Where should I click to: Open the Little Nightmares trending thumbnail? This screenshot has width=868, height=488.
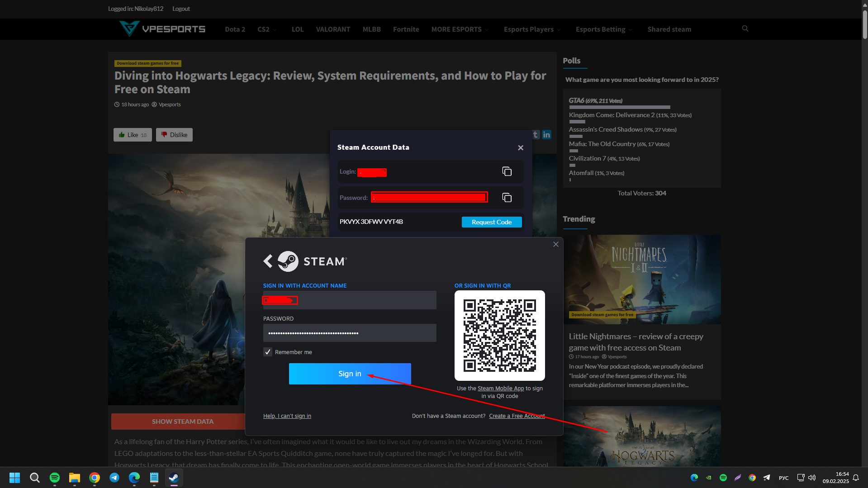click(642, 280)
